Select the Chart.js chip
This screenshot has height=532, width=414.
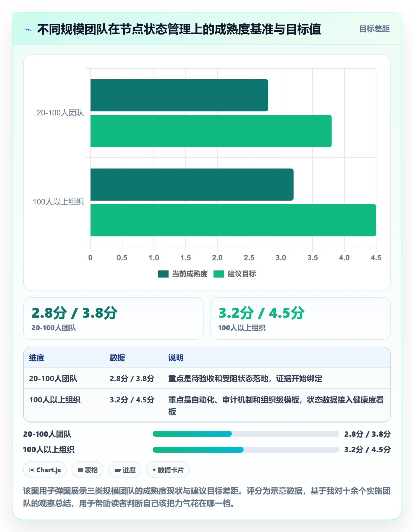(45, 470)
